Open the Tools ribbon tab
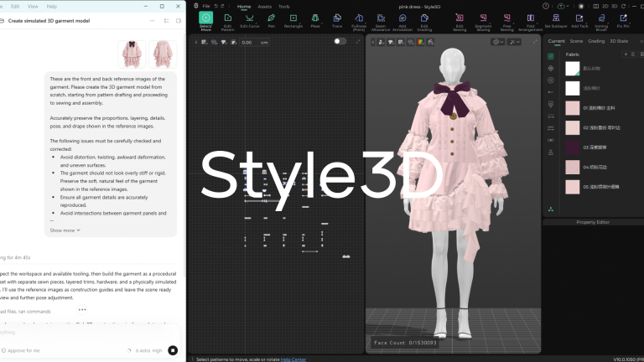The width and height of the screenshot is (644, 362). [283, 7]
